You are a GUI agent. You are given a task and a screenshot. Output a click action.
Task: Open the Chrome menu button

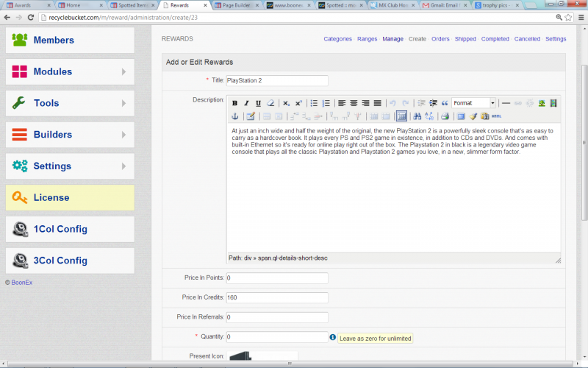coord(581,17)
